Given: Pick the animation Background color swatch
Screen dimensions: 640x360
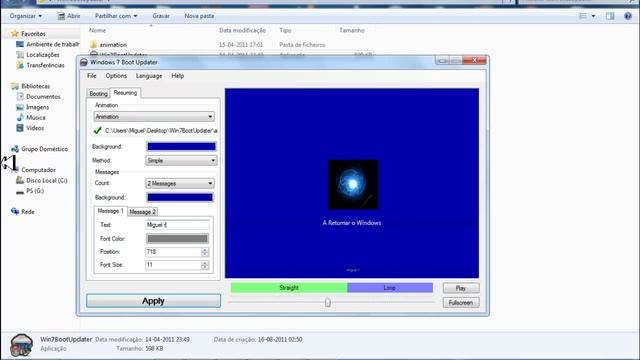Looking at the screenshot, I should pos(181,147).
